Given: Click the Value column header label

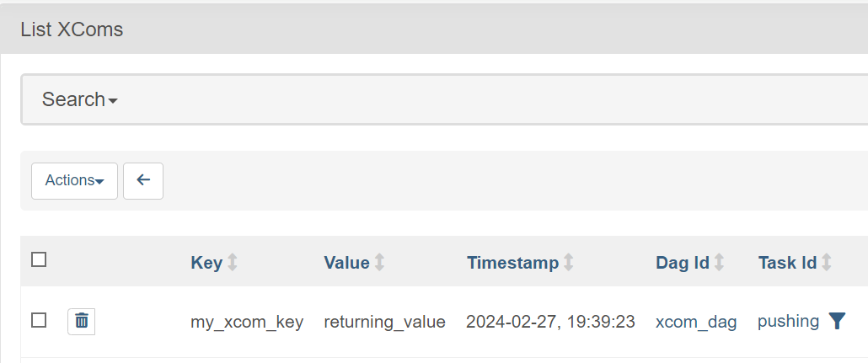Looking at the screenshot, I should point(346,263).
